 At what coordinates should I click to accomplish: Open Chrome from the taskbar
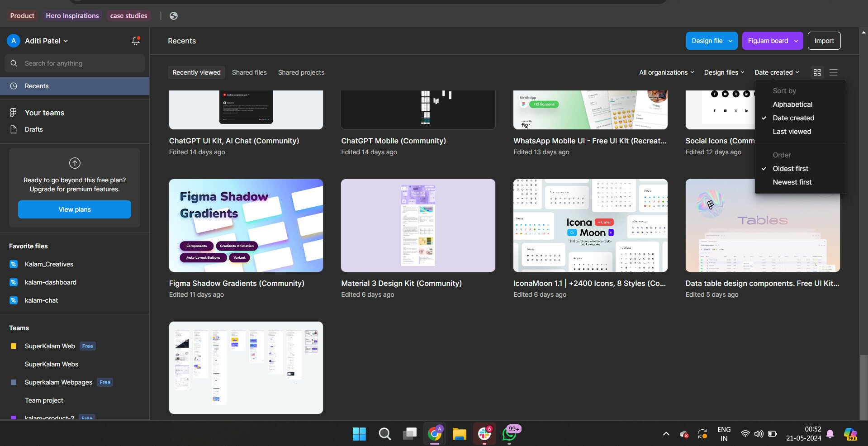click(435, 434)
